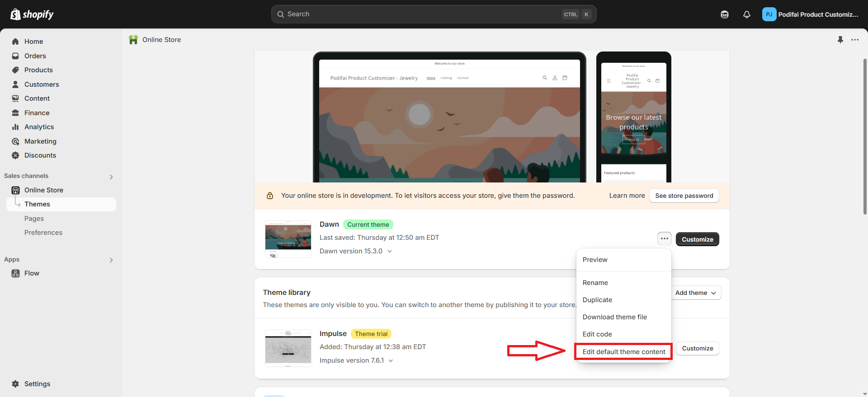
Task: Click the Dawn theme three-dots actions button
Action: click(664, 239)
